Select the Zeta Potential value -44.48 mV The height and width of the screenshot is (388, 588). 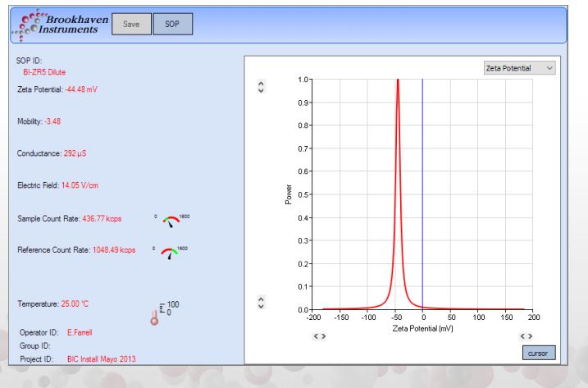81,89
